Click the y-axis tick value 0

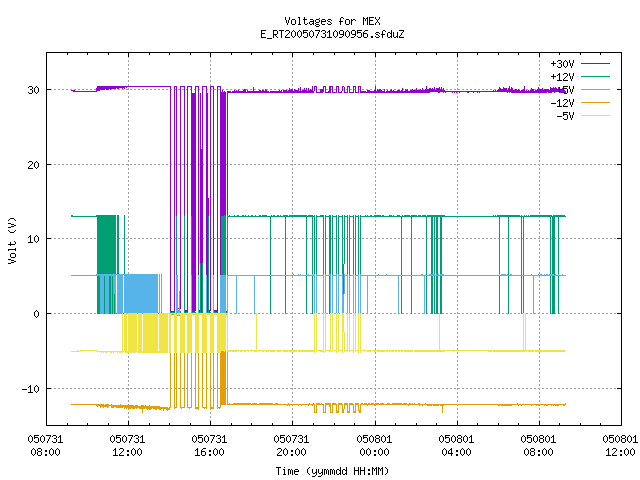click(x=37, y=314)
